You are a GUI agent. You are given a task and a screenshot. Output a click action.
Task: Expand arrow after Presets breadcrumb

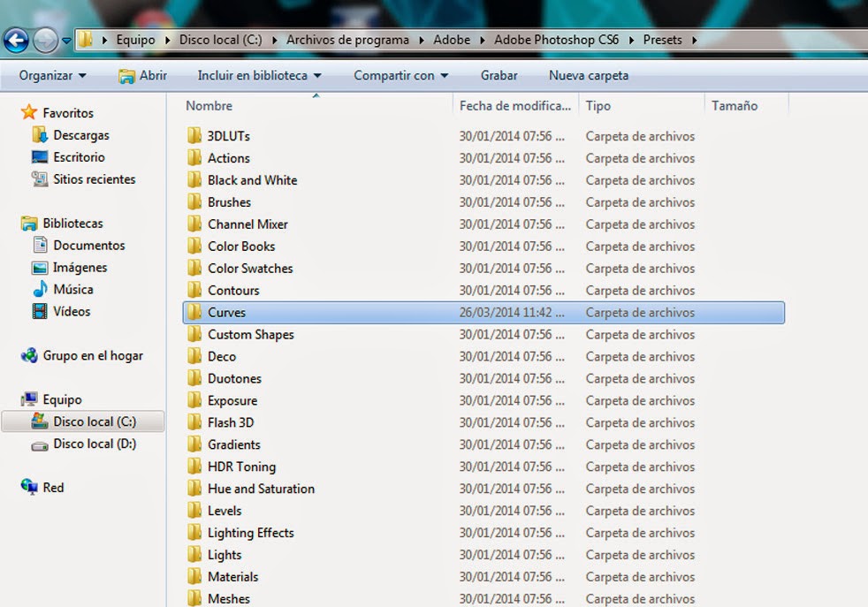(694, 40)
